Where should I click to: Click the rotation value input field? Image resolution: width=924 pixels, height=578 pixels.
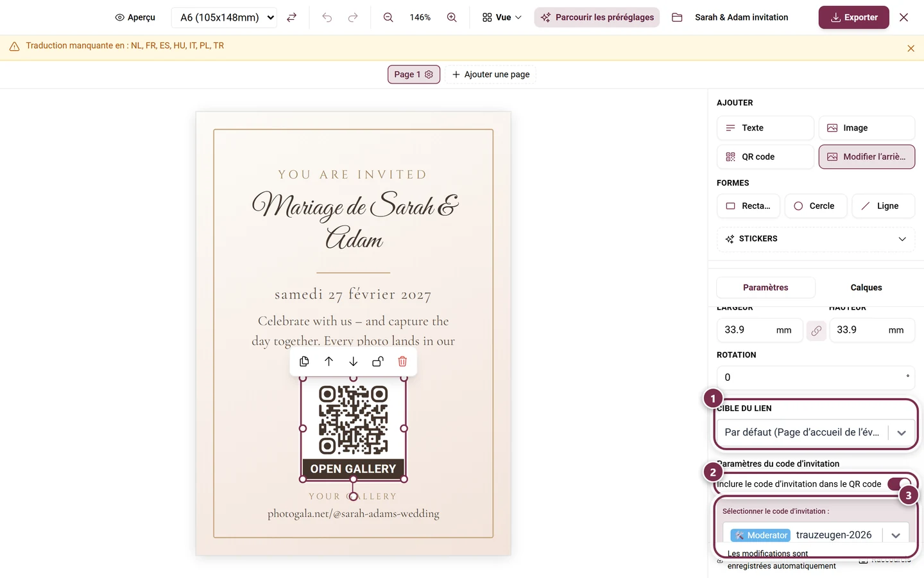[x=816, y=378]
